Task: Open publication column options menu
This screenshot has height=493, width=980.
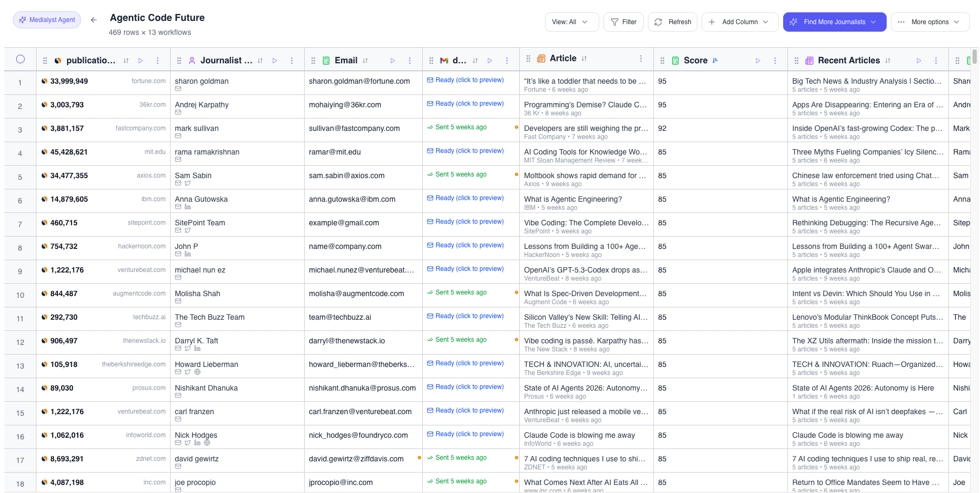Action: coord(158,61)
